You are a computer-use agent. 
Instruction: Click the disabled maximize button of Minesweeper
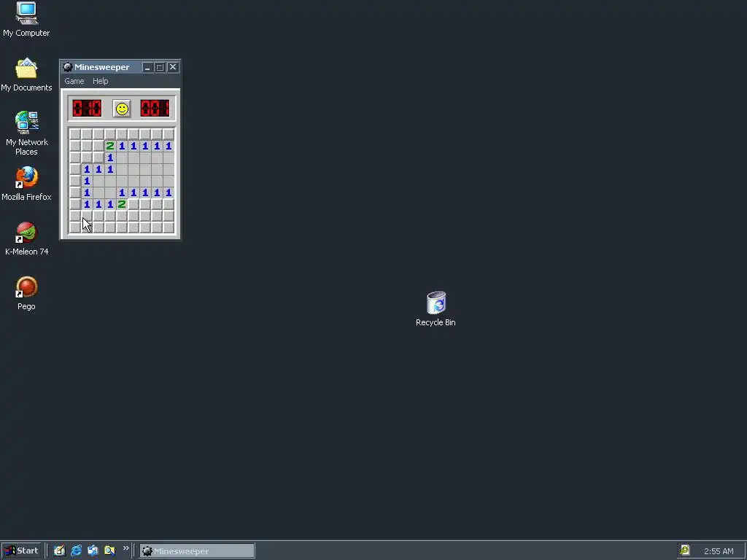coord(160,67)
